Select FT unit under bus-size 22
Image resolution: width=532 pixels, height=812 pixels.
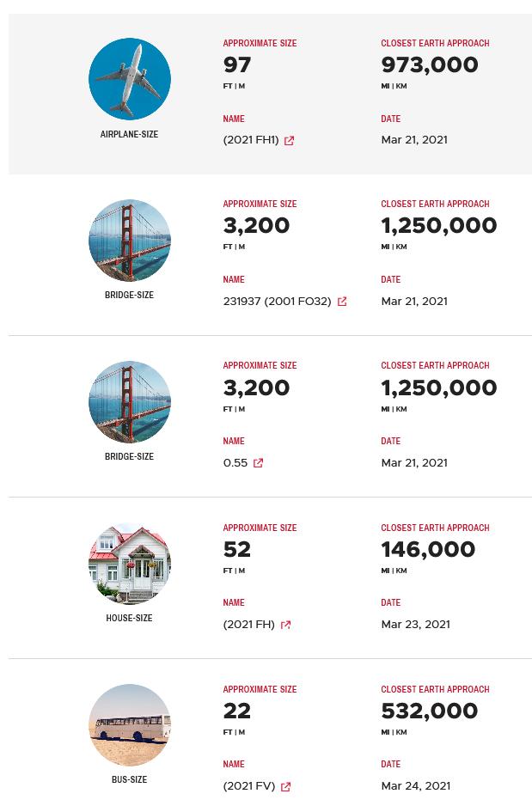click(x=228, y=732)
